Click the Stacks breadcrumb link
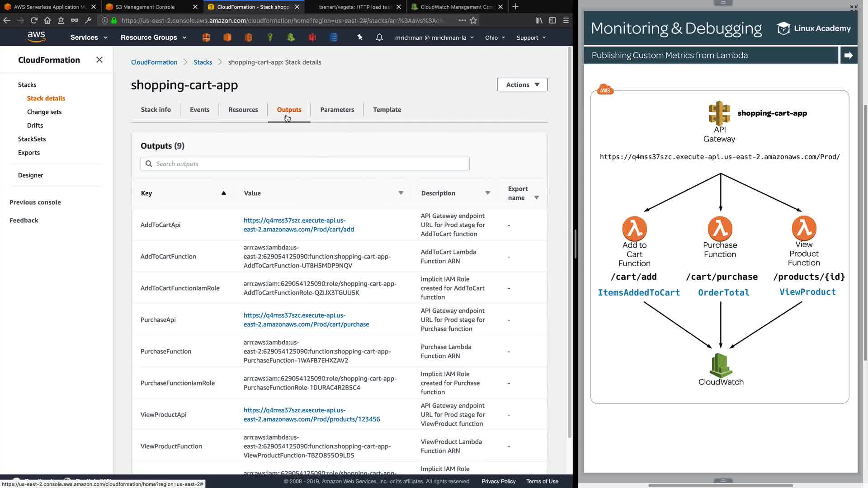The image size is (868, 488). coord(203,62)
